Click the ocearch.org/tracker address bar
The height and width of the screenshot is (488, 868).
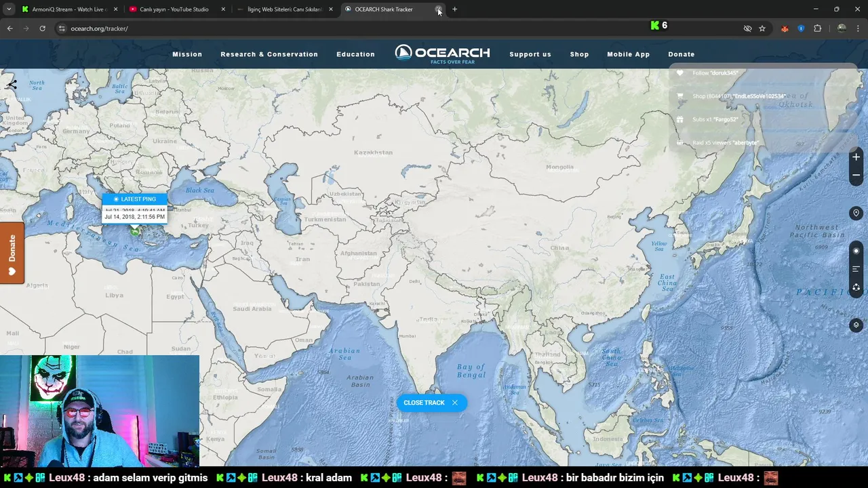pyautogui.click(x=99, y=28)
